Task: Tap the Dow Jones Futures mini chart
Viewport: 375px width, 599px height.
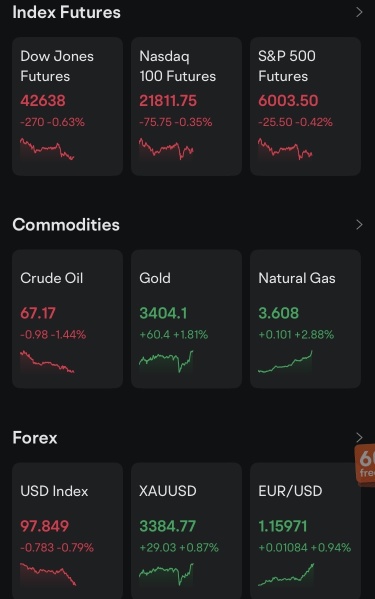Action: (47, 149)
